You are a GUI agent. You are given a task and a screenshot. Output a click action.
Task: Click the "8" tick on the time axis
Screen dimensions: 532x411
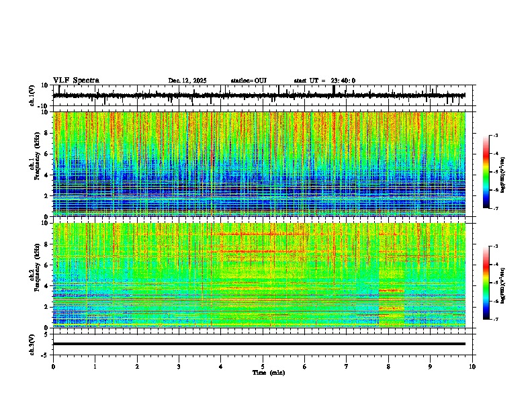[x=388, y=367]
